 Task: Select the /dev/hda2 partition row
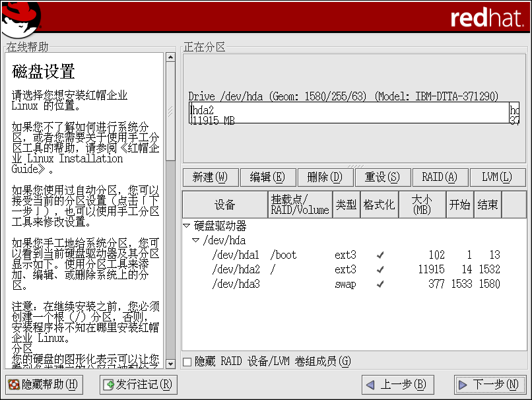click(x=354, y=269)
